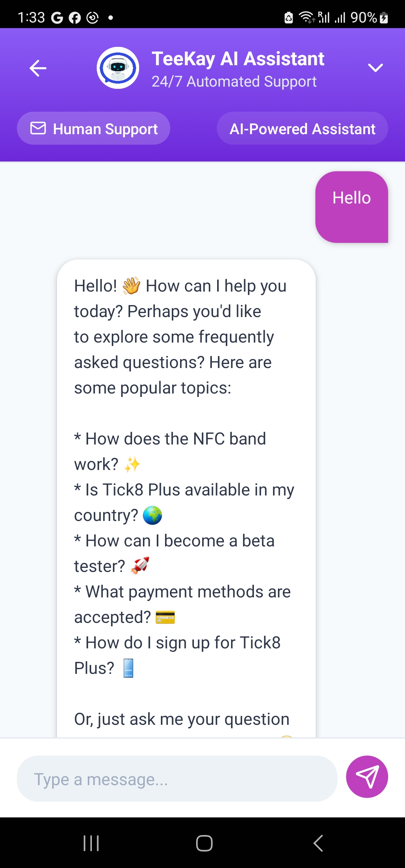Switch to Human Support
Image resolution: width=405 pixels, height=868 pixels.
point(93,128)
